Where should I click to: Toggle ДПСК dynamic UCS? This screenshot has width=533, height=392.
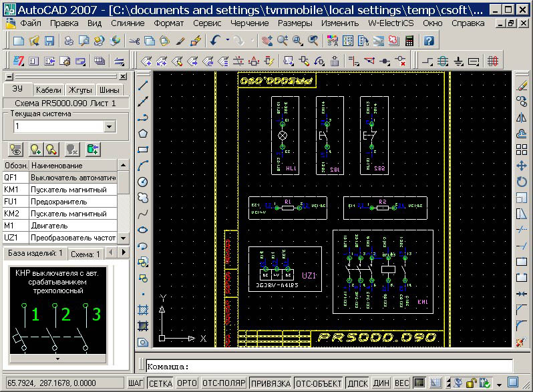(357, 383)
